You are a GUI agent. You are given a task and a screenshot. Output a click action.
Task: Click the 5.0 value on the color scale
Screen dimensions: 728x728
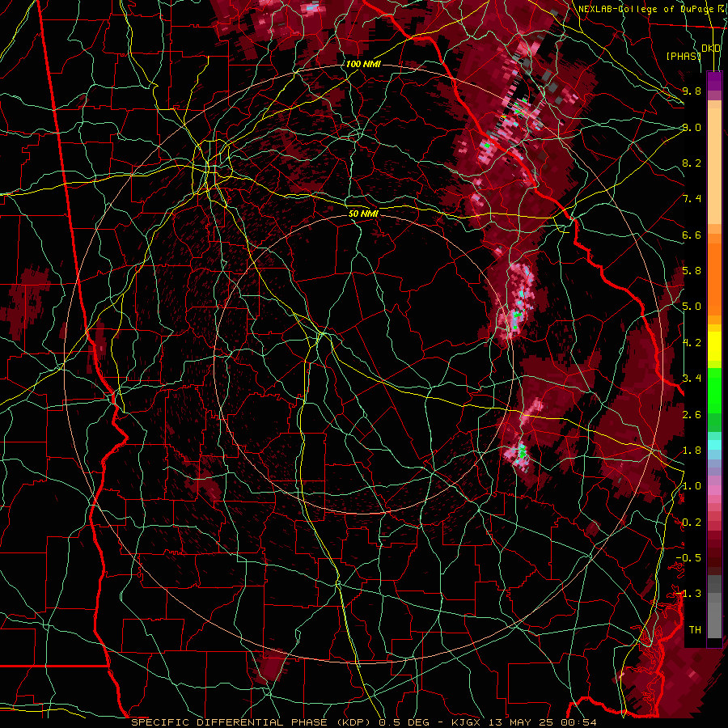point(692,307)
